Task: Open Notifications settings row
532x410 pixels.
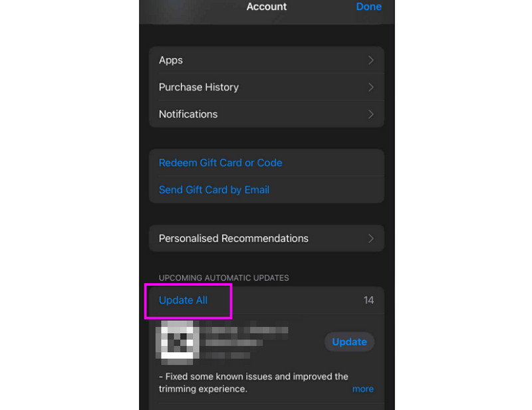Action: [267, 114]
